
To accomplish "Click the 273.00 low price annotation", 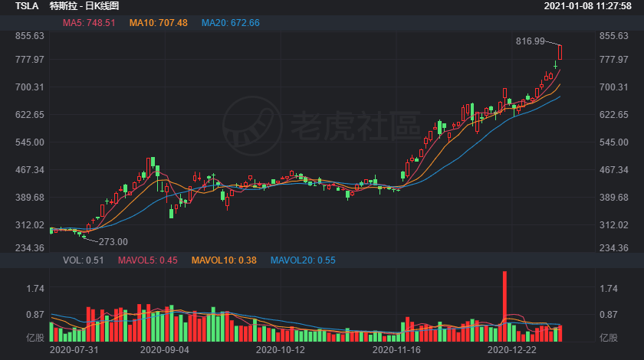I will (x=113, y=242).
